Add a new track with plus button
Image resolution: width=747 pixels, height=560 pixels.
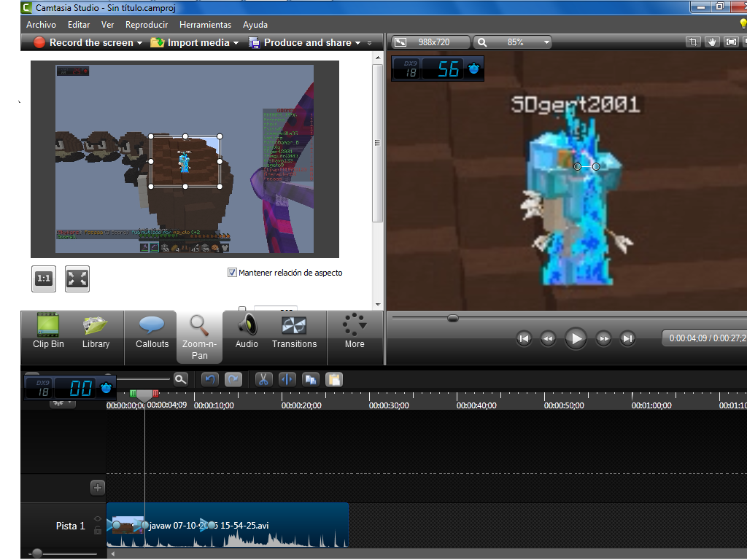[97, 488]
